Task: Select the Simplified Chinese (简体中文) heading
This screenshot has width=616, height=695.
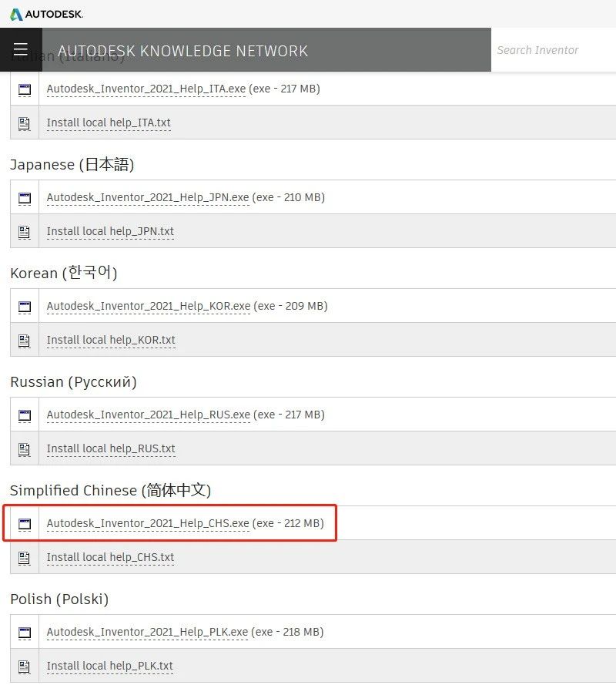Action: [x=111, y=490]
